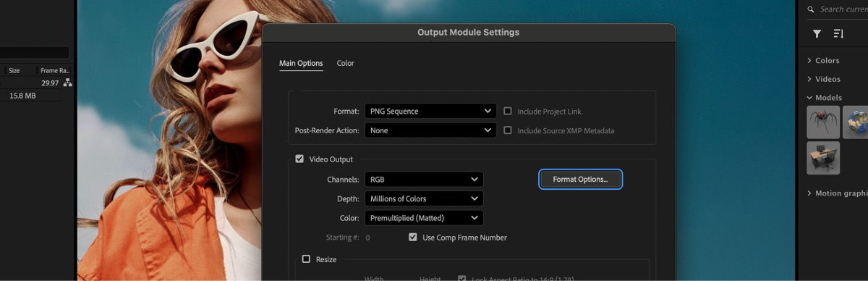Expand the Motion graphics category
This screenshot has width=868, height=281.
click(809, 193)
